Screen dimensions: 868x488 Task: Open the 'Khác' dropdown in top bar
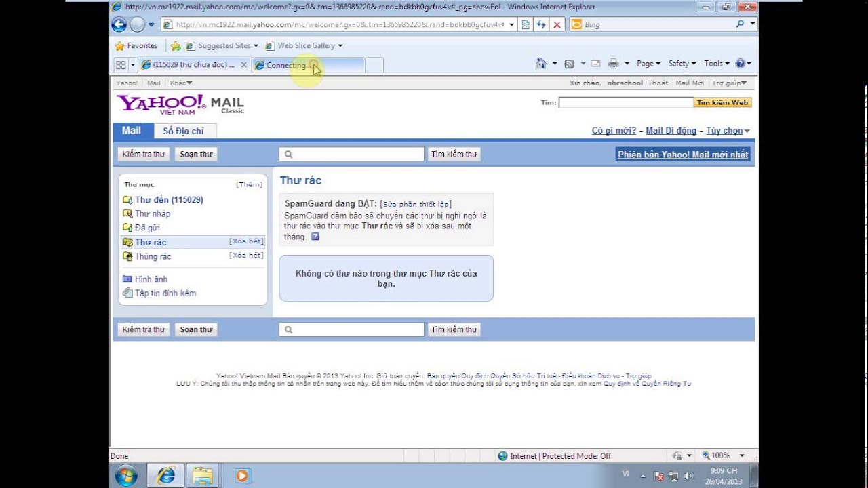point(181,83)
